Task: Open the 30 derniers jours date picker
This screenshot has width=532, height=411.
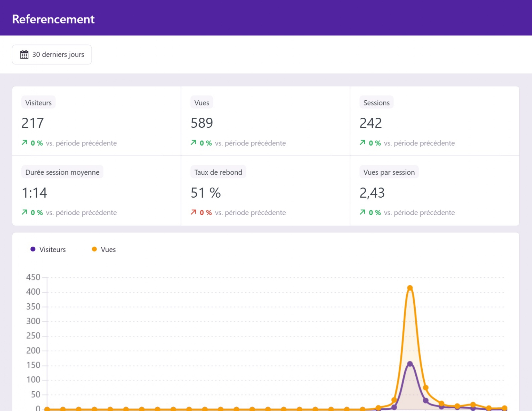Action: click(52, 54)
